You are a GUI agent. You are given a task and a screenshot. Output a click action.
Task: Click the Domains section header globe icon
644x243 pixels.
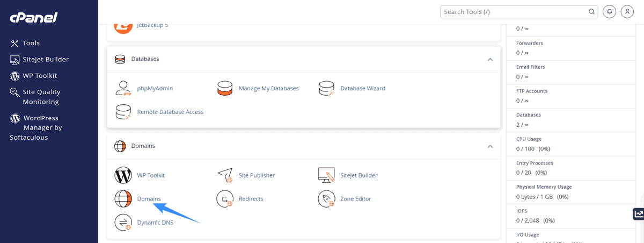(x=120, y=146)
